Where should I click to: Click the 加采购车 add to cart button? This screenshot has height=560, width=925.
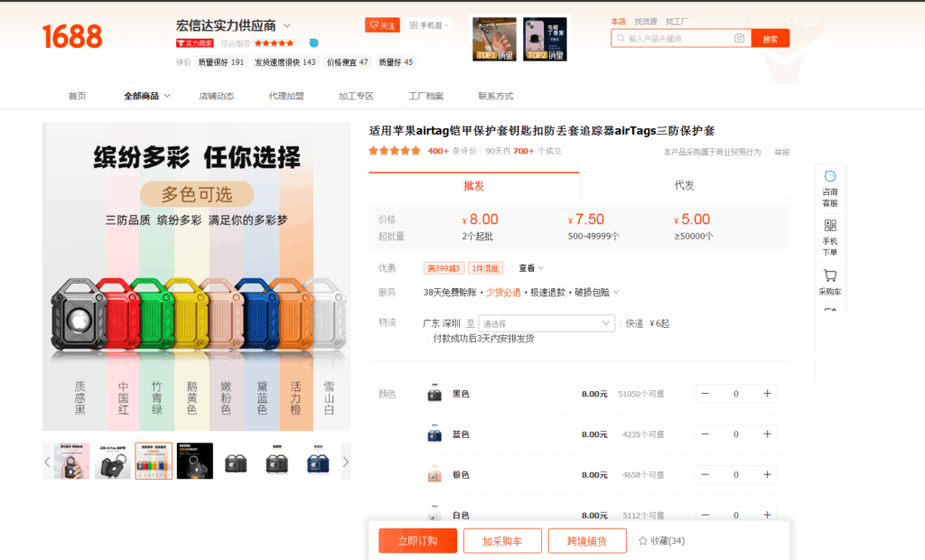(502, 541)
